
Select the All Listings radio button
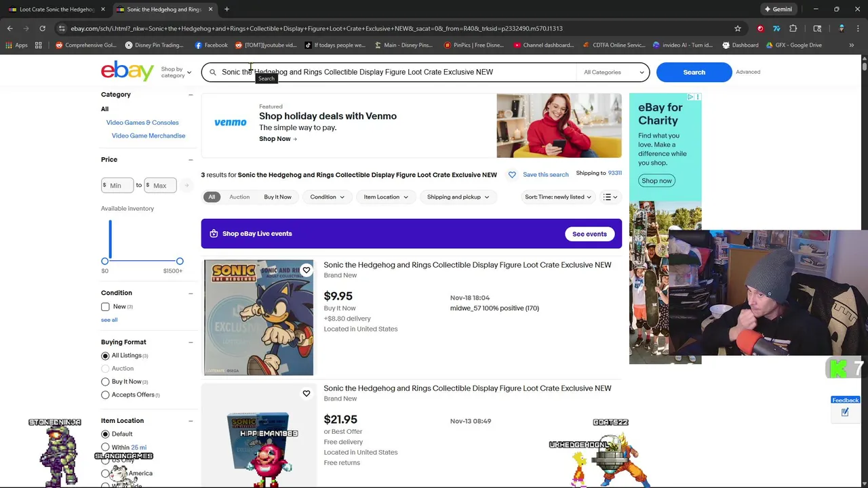pos(105,356)
